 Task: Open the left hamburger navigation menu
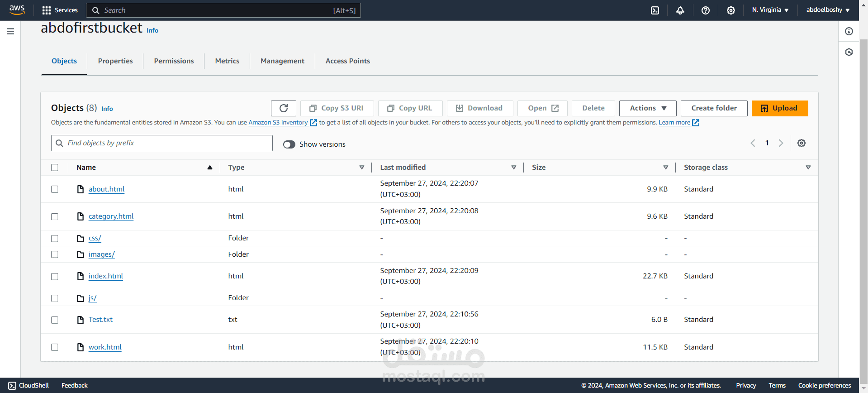click(10, 31)
